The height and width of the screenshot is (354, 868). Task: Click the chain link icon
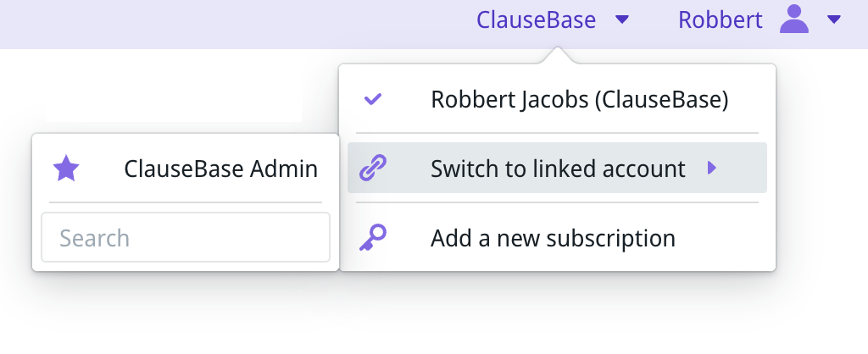coord(373,169)
